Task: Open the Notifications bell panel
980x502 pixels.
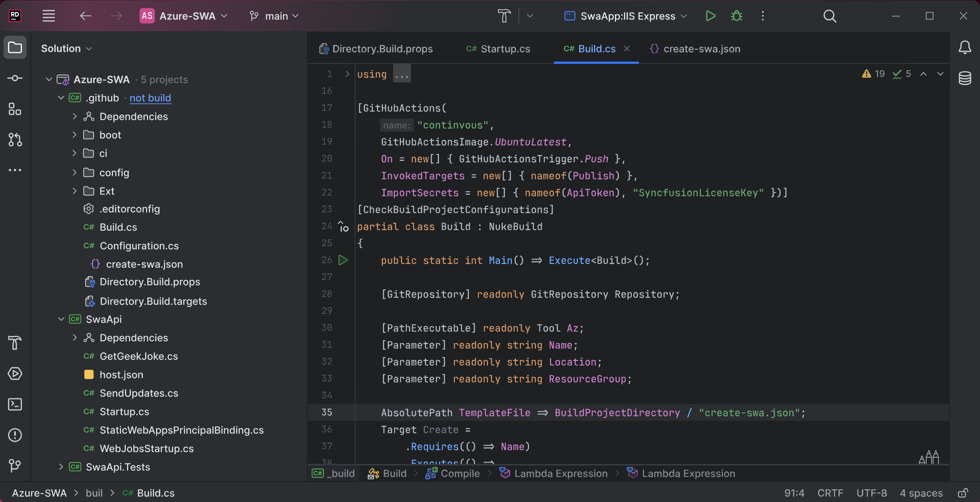Action: pos(964,48)
